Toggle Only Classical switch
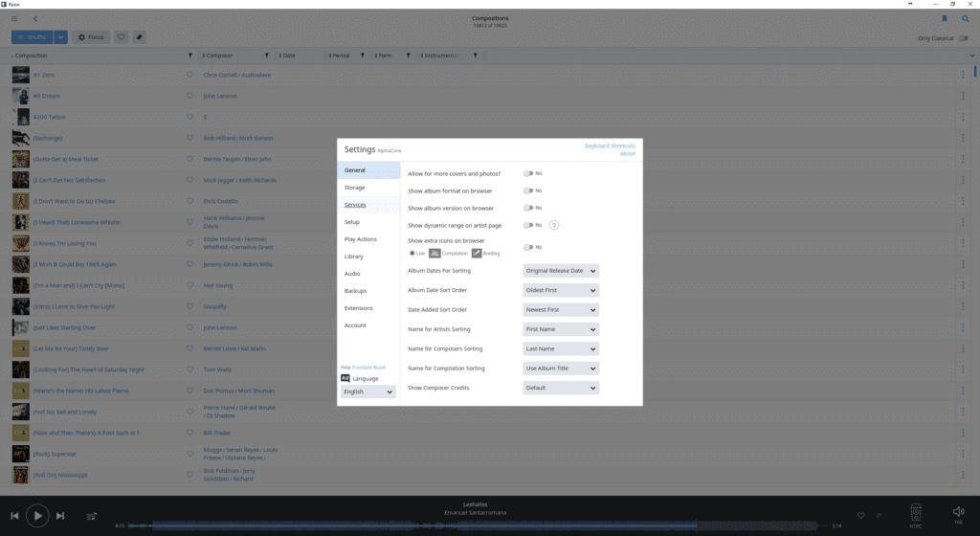The height and width of the screenshot is (536, 980). 963,38
